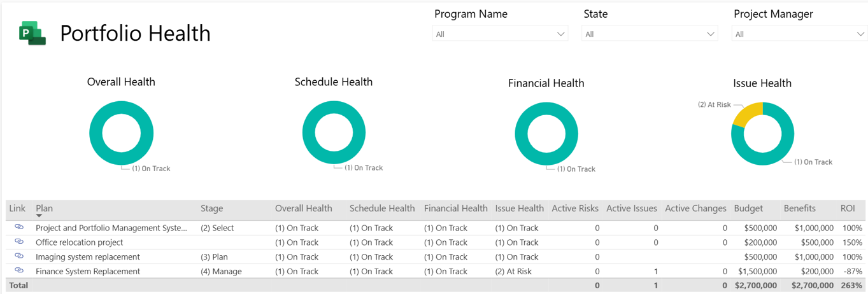
Task: Select Finance System Replacement plan name
Action: pyautogui.click(x=88, y=271)
